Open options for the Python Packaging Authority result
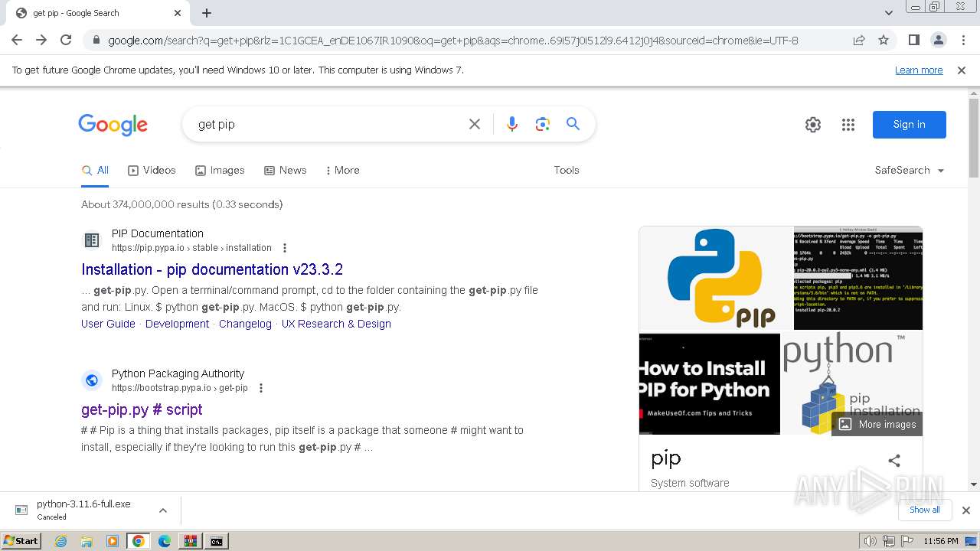The width and height of the screenshot is (980, 551). [x=261, y=388]
